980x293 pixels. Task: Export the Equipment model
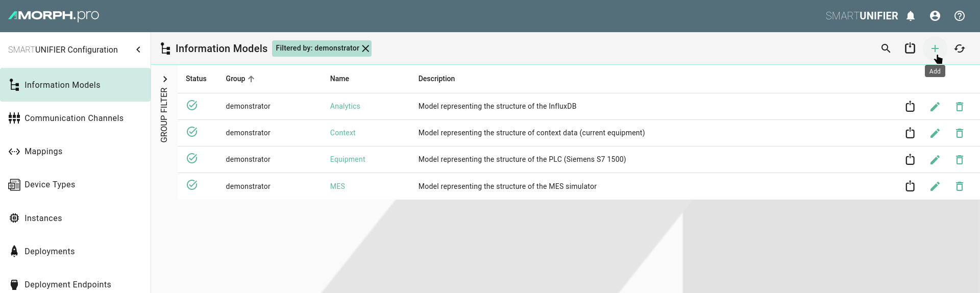[x=910, y=159]
